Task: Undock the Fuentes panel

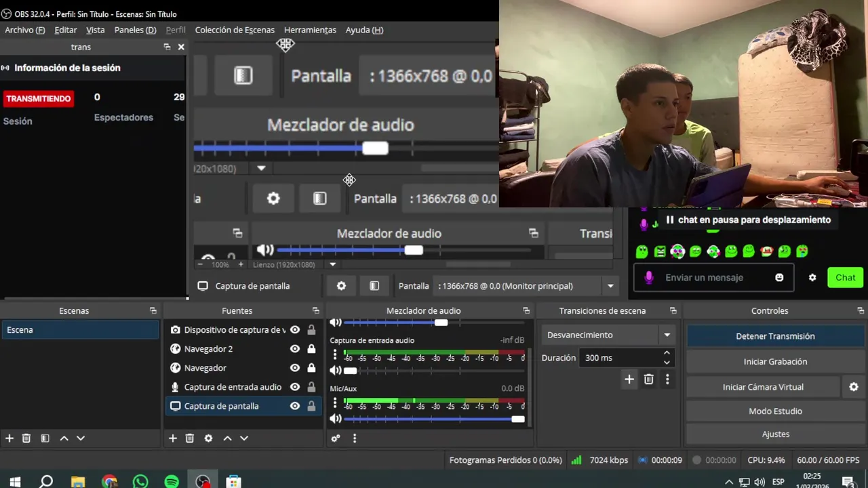Action: click(316, 310)
